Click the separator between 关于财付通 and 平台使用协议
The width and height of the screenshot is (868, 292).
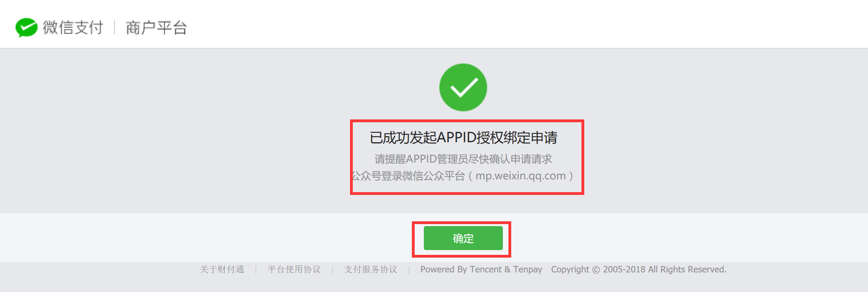pyautogui.click(x=256, y=270)
